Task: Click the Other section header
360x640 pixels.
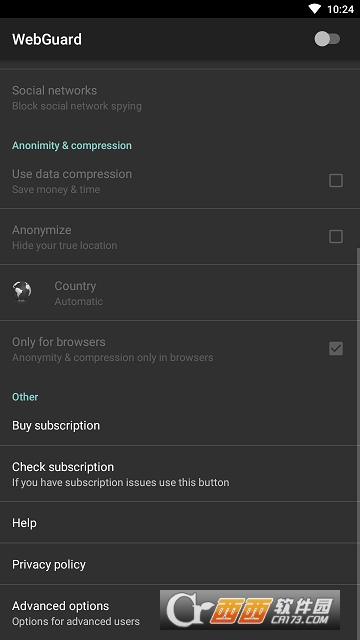Action: pos(25,397)
